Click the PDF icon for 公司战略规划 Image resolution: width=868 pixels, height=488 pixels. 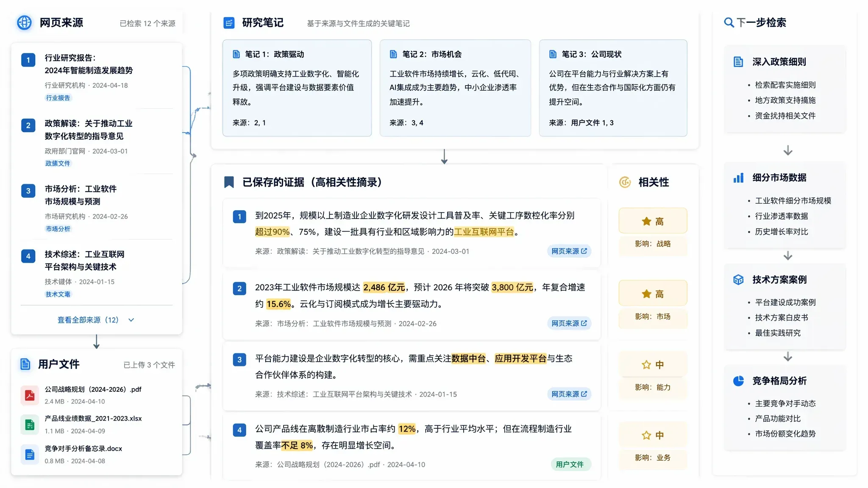[30, 395]
